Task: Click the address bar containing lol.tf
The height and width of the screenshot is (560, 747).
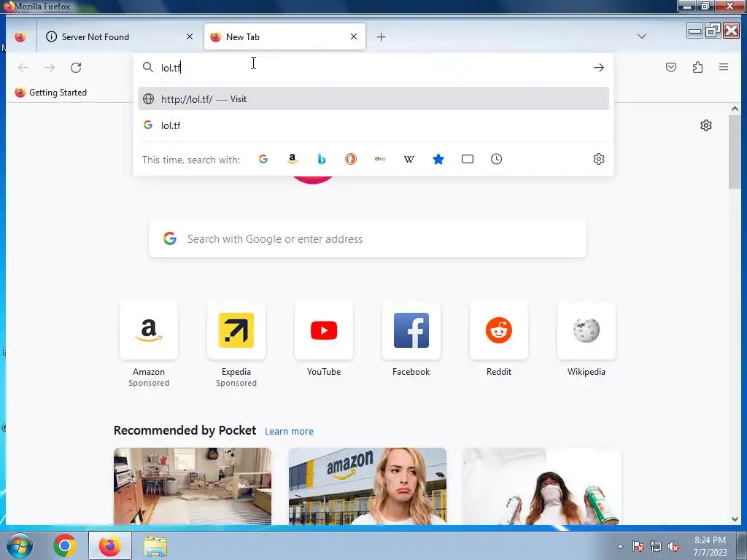Action: tap(373, 68)
